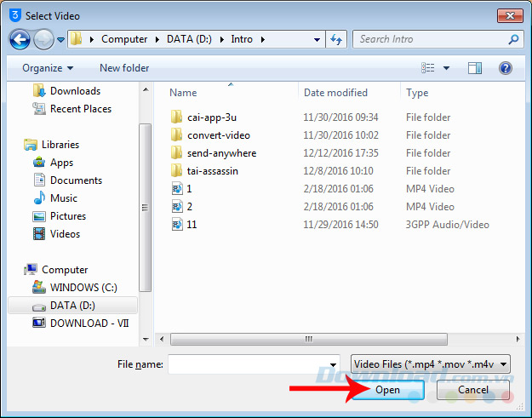Select the convert-video folder

219,135
